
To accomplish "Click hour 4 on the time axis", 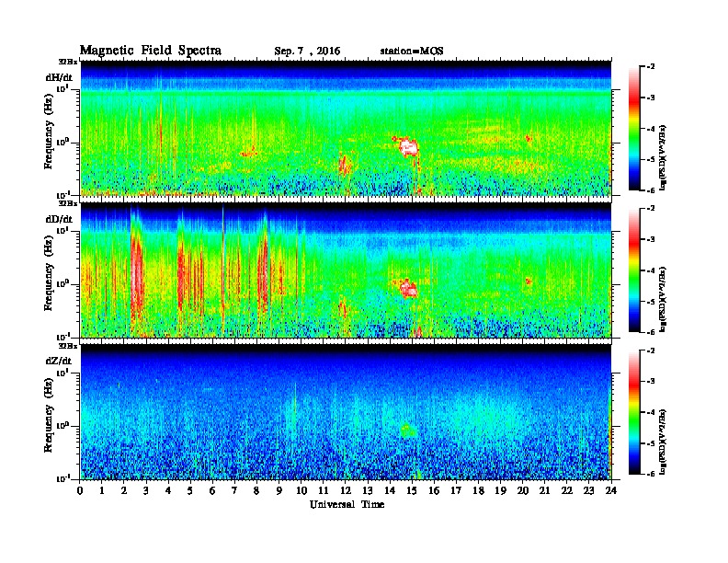I will (168, 490).
